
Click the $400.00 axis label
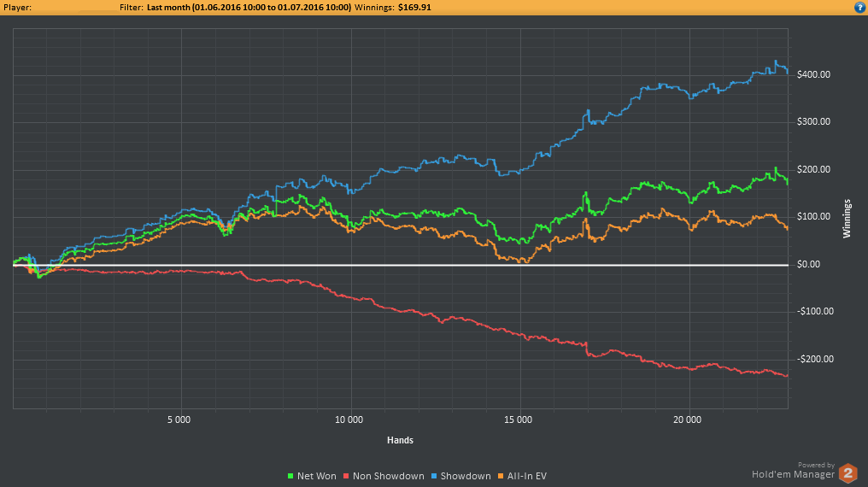813,74
